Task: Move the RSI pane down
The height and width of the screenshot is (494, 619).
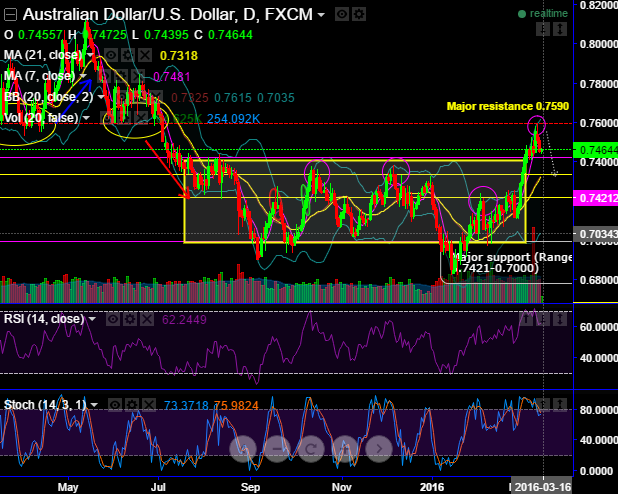Action: [x=543, y=319]
